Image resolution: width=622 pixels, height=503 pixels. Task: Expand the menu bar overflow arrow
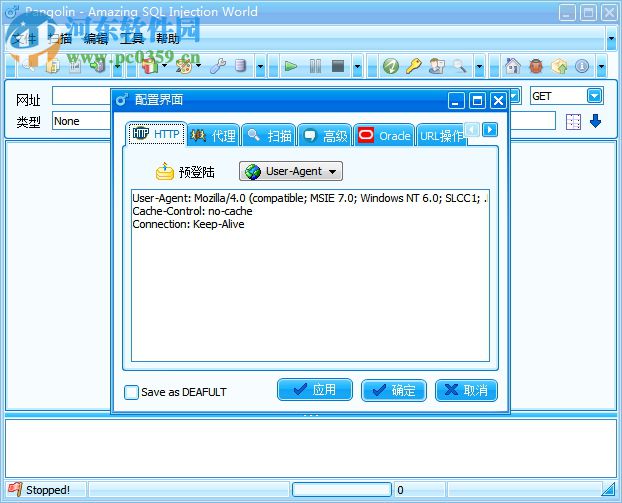[611, 38]
